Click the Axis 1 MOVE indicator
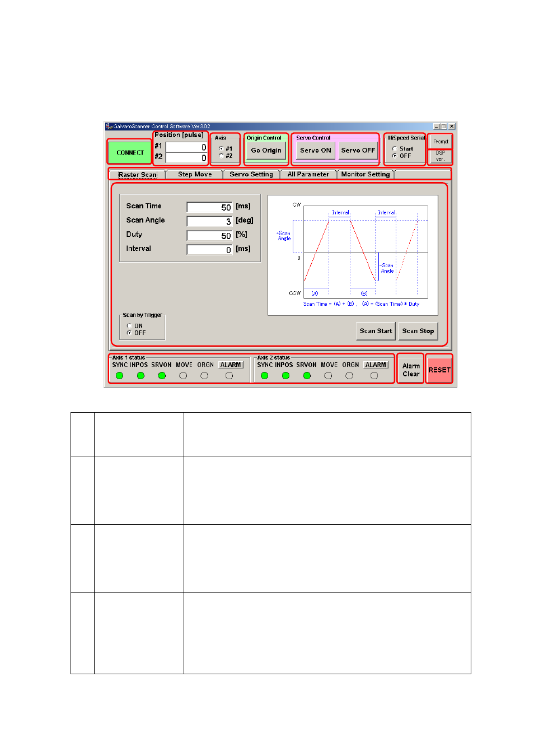Screen dimensions: 534x756 pyautogui.click(x=183, y=376)
